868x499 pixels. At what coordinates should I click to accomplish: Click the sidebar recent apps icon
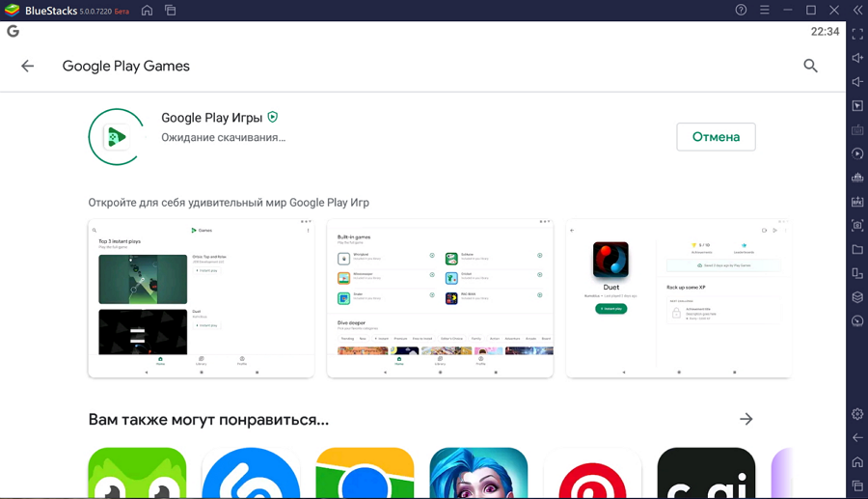pyautogui.click(x=857, y=485)
